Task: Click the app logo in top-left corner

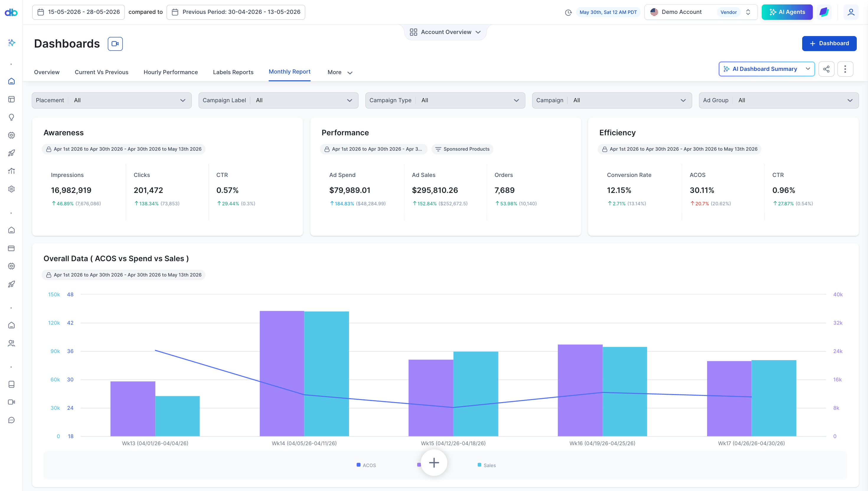Action: [11, 12]
